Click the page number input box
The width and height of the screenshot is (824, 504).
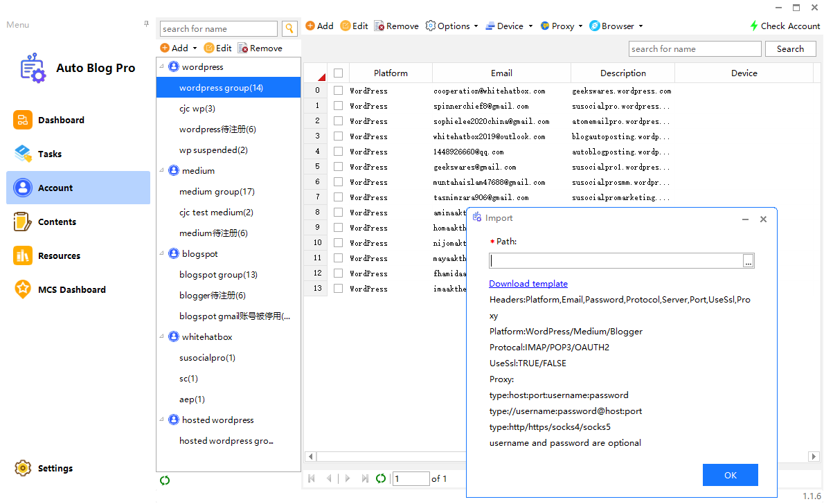coord(411,478)
